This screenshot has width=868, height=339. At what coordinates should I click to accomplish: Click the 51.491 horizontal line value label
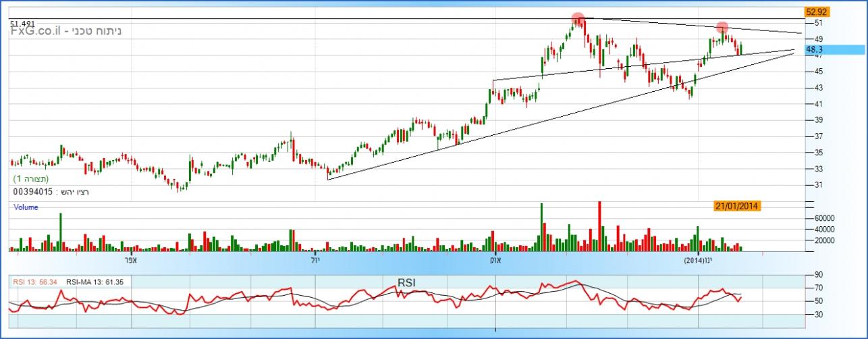[x=22, y=24]
